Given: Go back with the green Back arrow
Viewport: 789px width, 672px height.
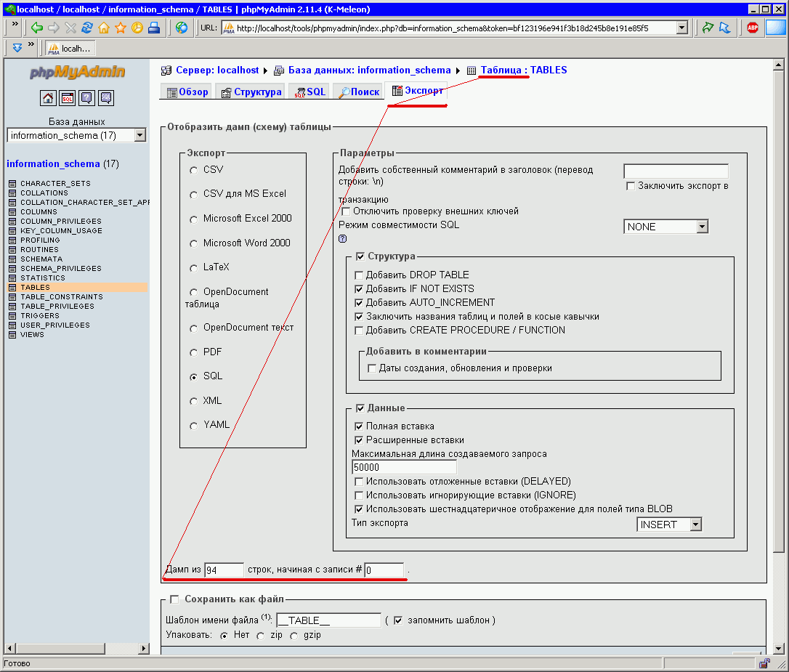Looking at the screenshot, I should point(36,28).
